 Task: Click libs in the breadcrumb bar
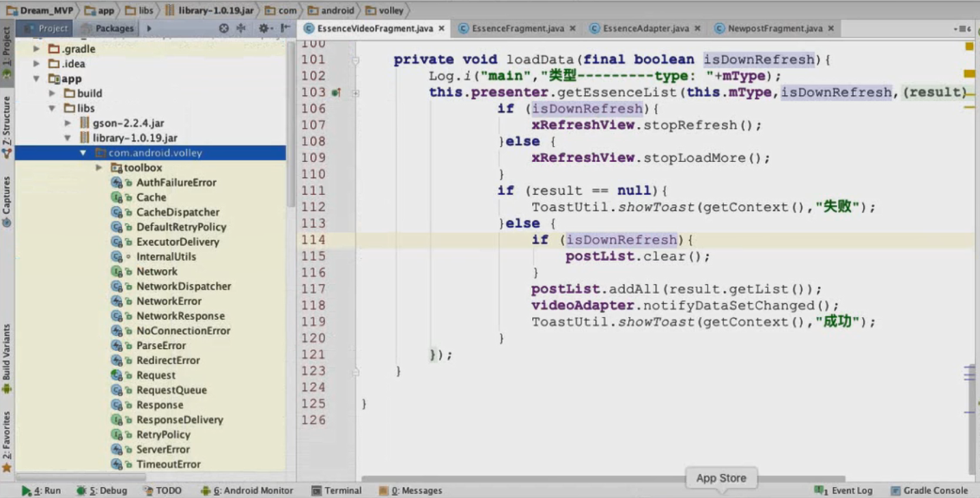click(140, 10)
